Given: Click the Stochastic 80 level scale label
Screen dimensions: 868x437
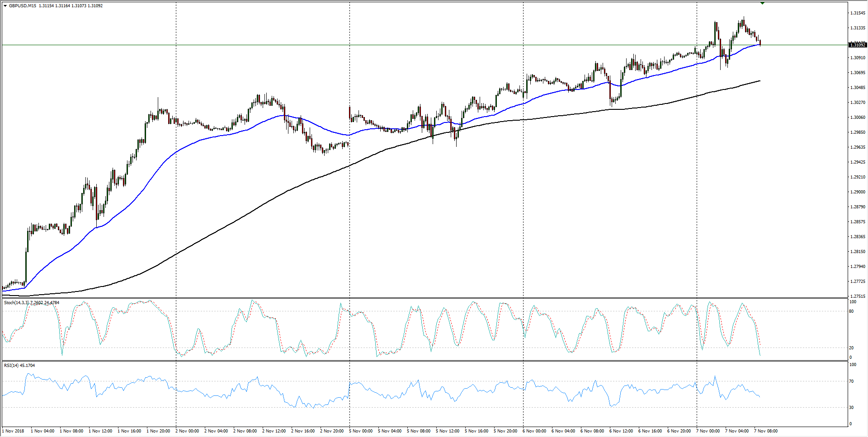Looking at the screenshot, I should pyautogui.click(x=852, y=311).
